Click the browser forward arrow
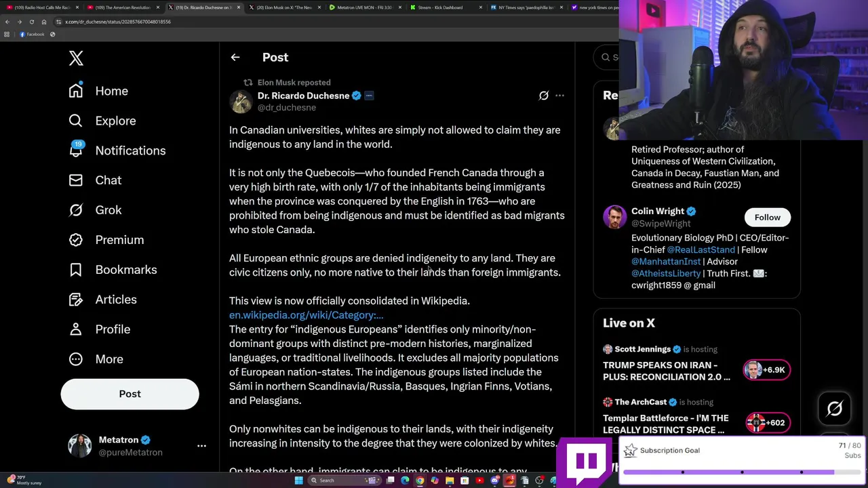 pyautogui.click(x=19, y=22)
